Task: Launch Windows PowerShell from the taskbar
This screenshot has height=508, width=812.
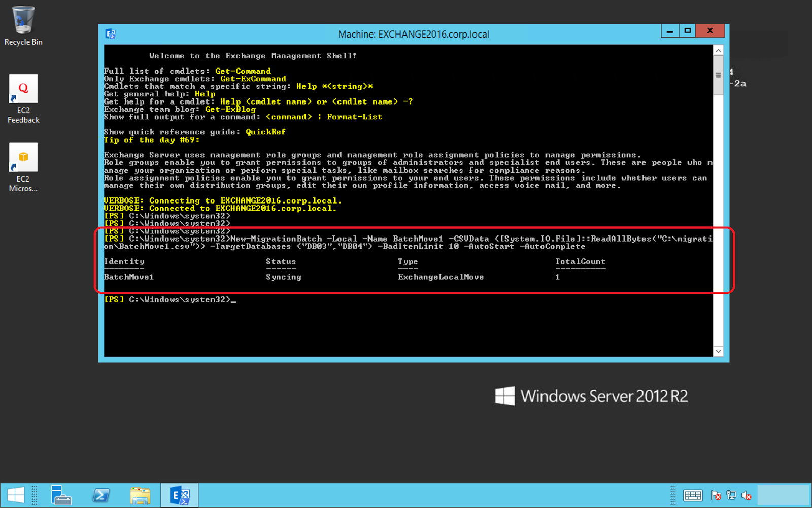Action: pos(101,495)
